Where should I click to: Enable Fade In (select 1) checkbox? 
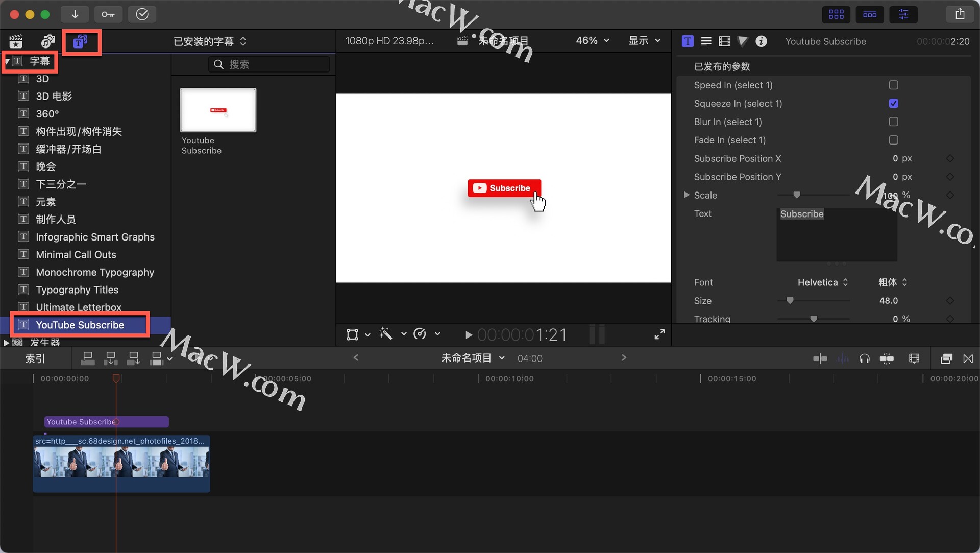tap(893, 140)
